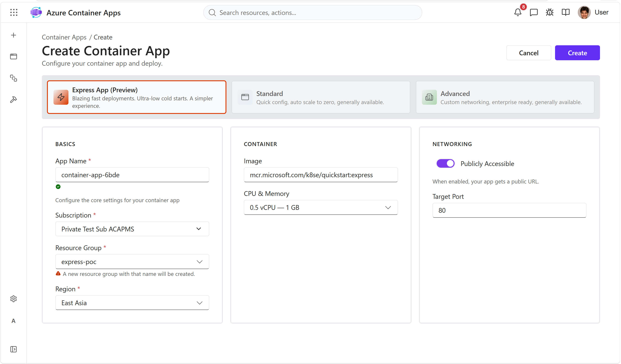Click 'Configure the core settings for your container app' text
The image size is (621, 364).
(117, 200)
